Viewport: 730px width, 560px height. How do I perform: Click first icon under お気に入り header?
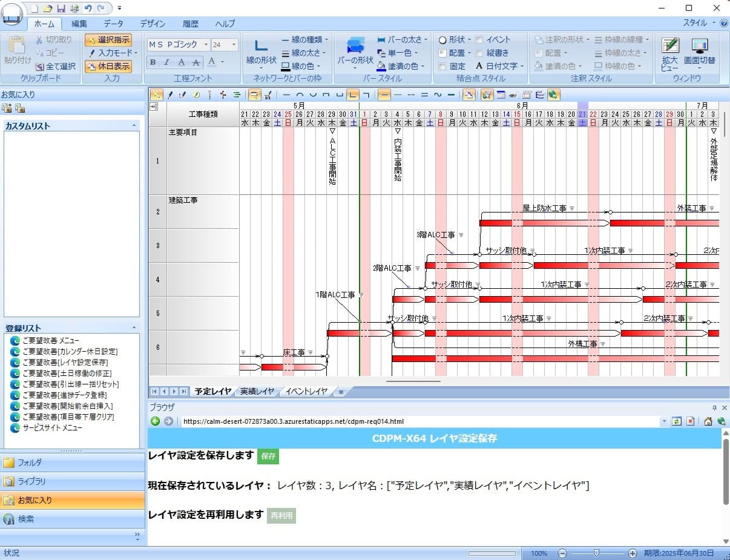7,108
